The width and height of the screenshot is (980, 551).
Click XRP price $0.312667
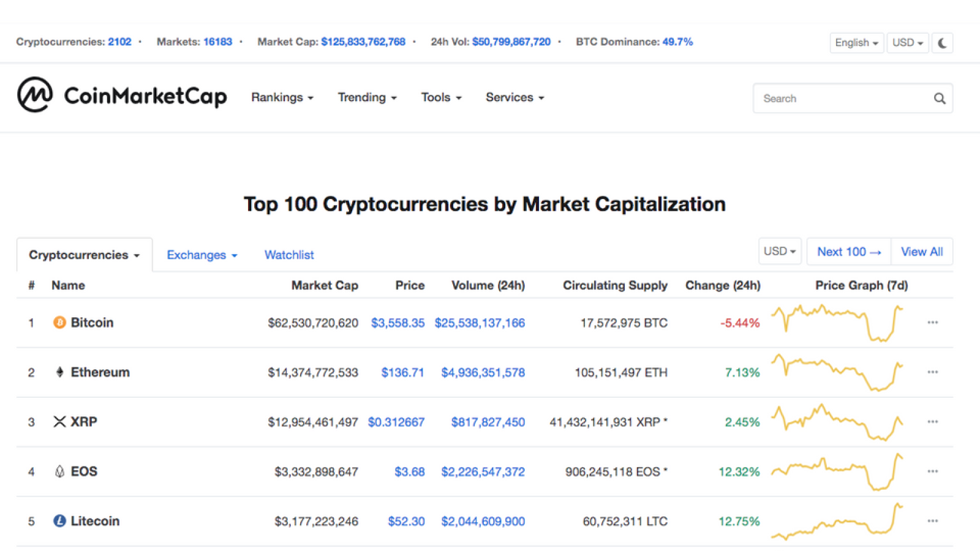pos(396,422)
